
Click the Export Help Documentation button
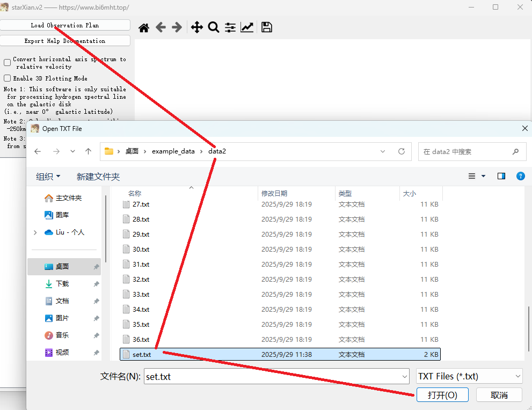(x=65, y=41)
